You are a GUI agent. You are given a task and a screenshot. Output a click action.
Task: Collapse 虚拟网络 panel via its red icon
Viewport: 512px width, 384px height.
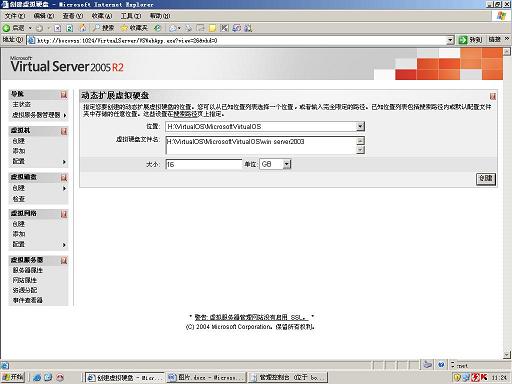(x=64, y=214)
